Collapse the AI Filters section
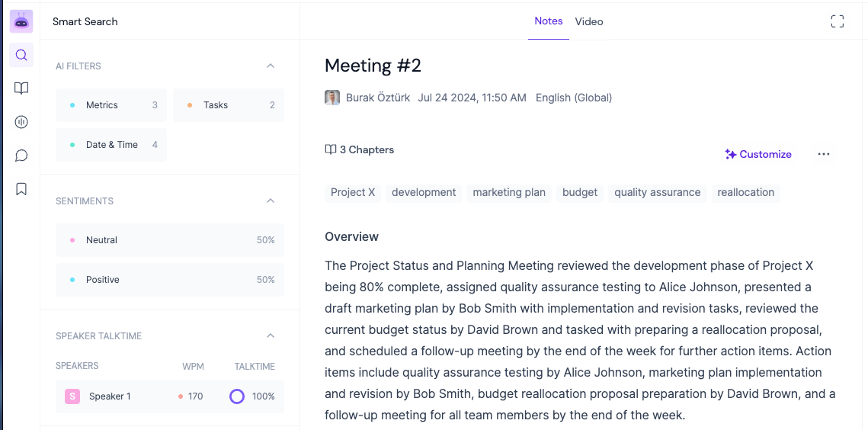868x430 pixels. tap(270, 66)
